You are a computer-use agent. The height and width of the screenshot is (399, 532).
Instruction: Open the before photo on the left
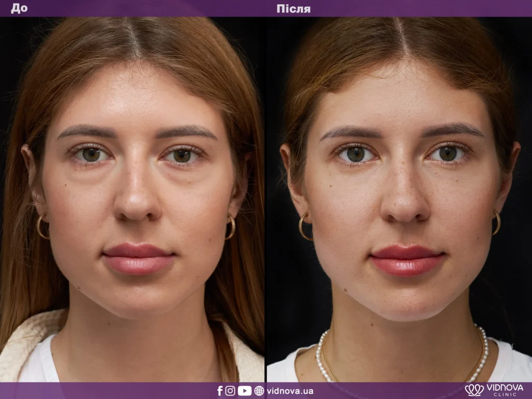point(132,199)
